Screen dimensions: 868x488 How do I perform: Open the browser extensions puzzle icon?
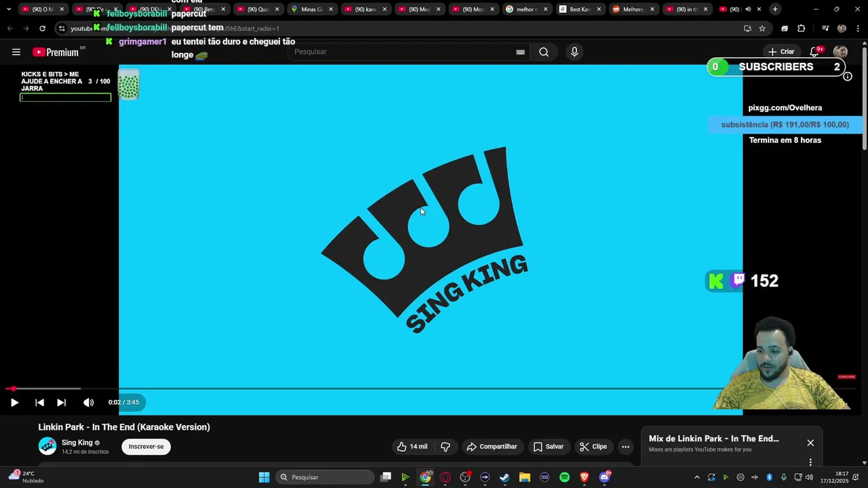[802, 28]
